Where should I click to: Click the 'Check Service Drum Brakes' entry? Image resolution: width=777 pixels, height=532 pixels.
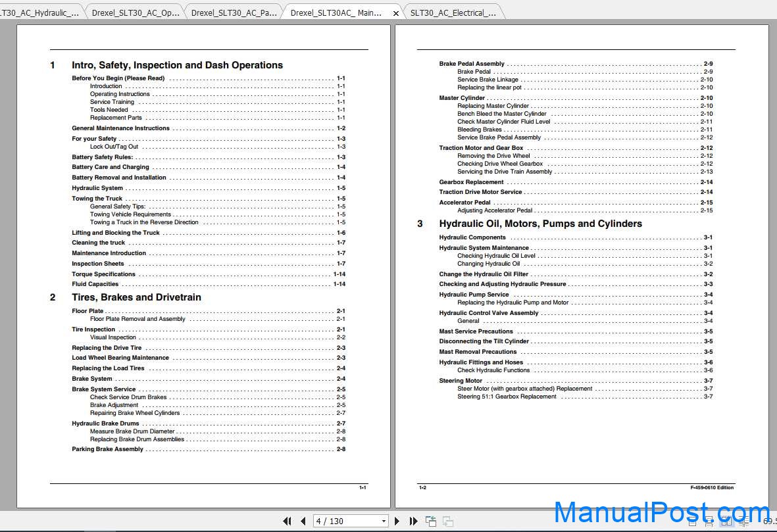218,397
